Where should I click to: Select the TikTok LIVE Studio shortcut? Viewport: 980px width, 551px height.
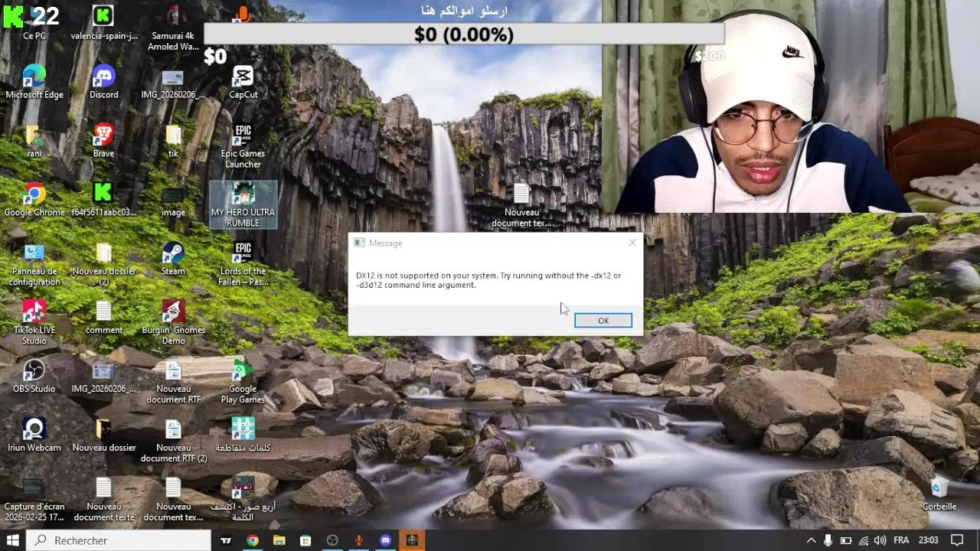coord(34,323)
